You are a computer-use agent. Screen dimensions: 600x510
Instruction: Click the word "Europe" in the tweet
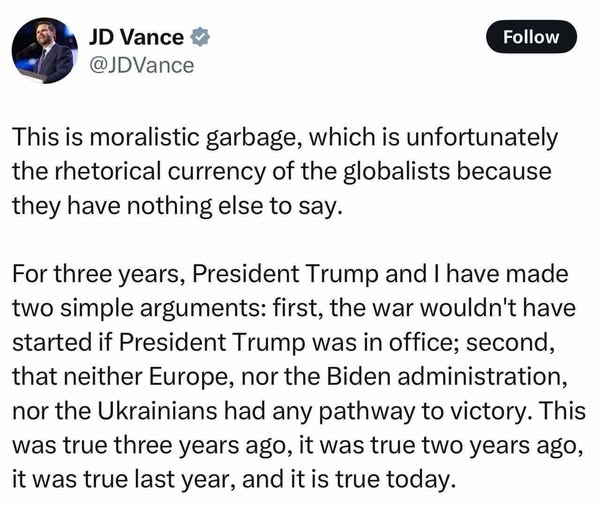coord(172,371)
